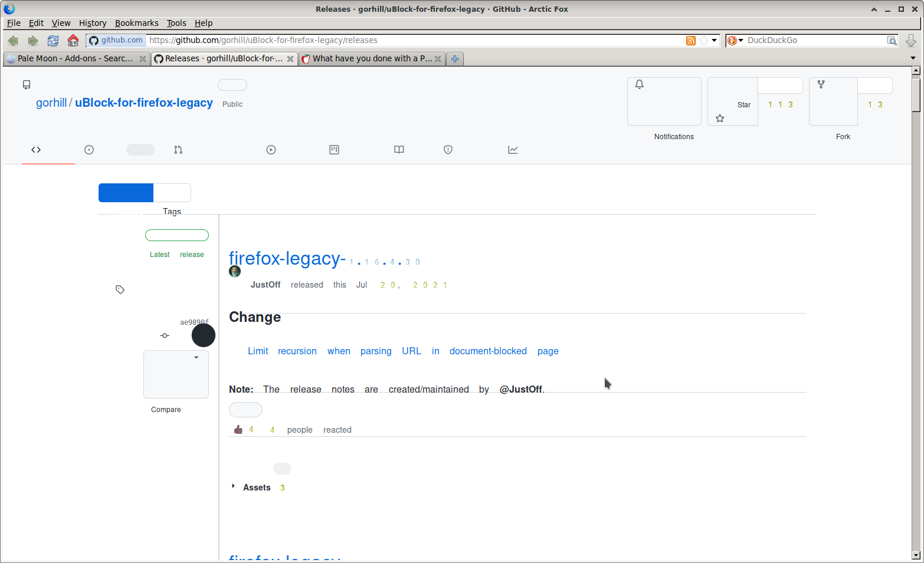Click the commit icon near ae9890f
The height and width of the screenshot is (563, 924).
point(165,335)
